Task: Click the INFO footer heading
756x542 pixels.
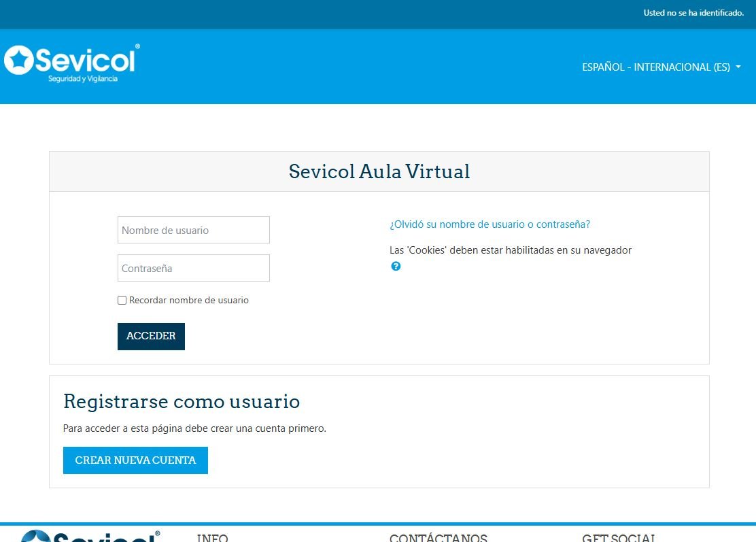Action: [x=212, y=537]
